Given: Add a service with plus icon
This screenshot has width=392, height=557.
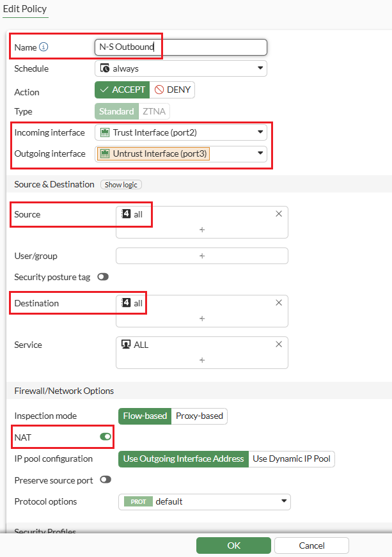Looking at the screenshot, I should click(202, 360).
